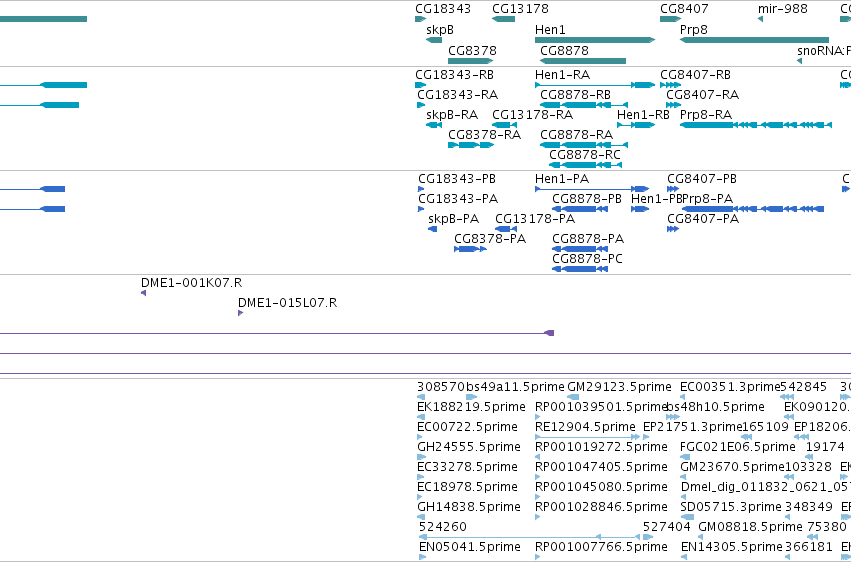Click the skpB-PA protein label
The height and width of the screenshot is (562, 851).
[x=454, y=219]
